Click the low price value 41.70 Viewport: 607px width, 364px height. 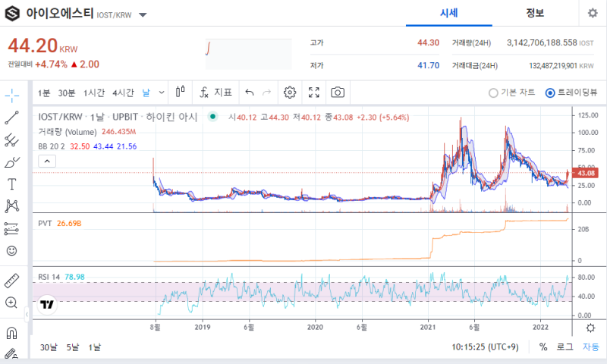(x=428, y=65)
